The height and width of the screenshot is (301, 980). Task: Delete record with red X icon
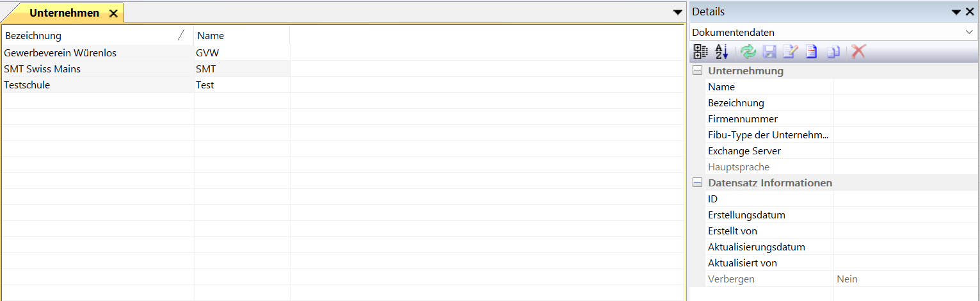tap(858, 52)
